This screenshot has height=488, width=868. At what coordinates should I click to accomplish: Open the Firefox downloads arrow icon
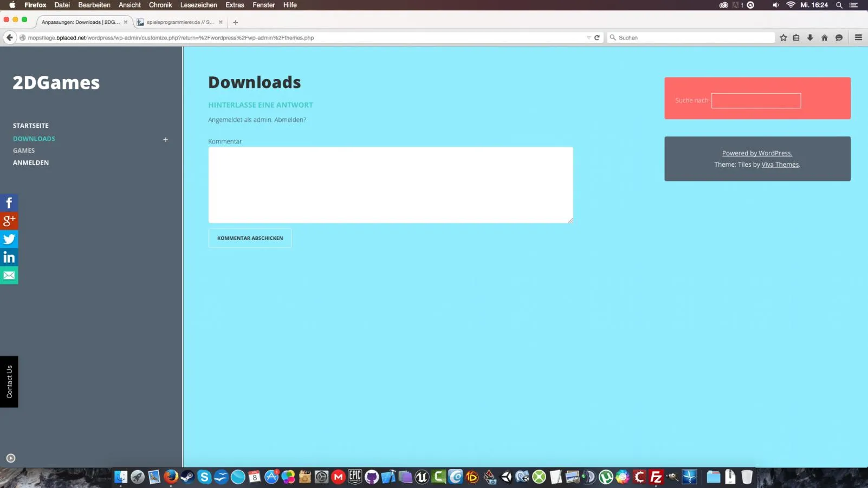pos(810,38)
